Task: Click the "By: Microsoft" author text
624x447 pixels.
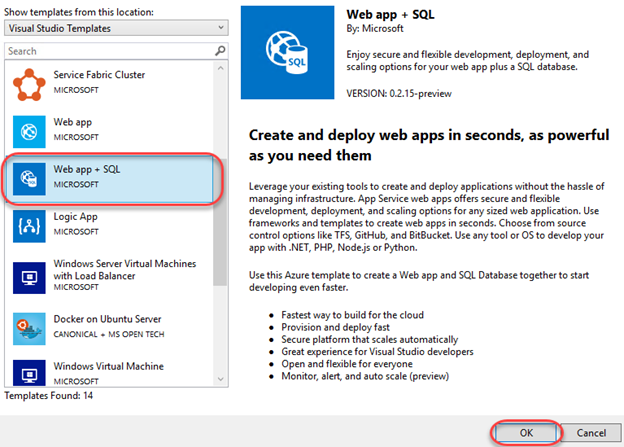Action: coord(374,29)
